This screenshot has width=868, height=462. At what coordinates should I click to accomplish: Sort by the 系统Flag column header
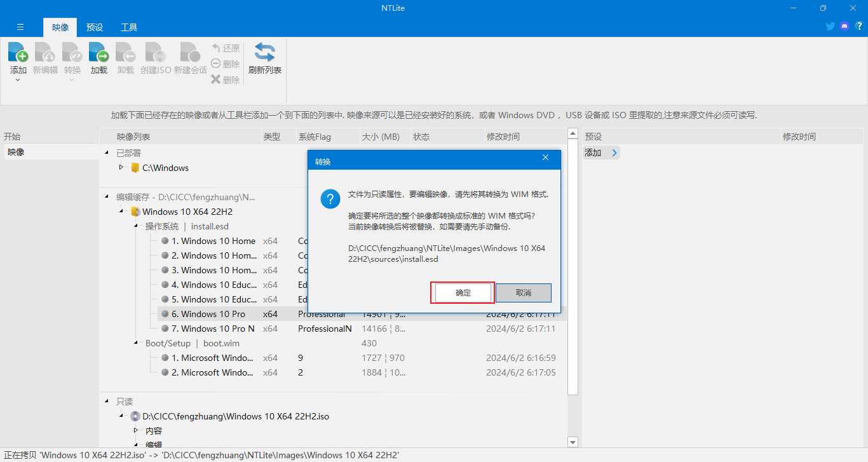click(x=327, y=137)
